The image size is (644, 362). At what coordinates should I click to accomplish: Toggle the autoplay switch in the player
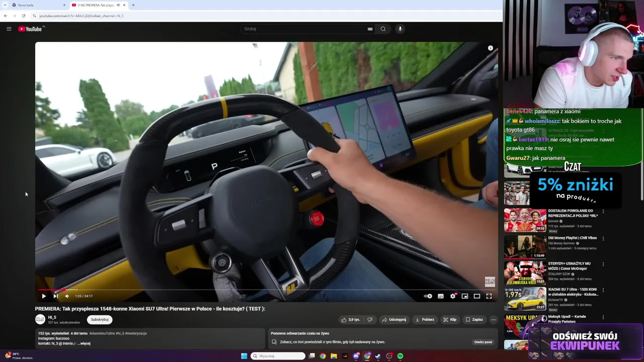coord(428,296)
